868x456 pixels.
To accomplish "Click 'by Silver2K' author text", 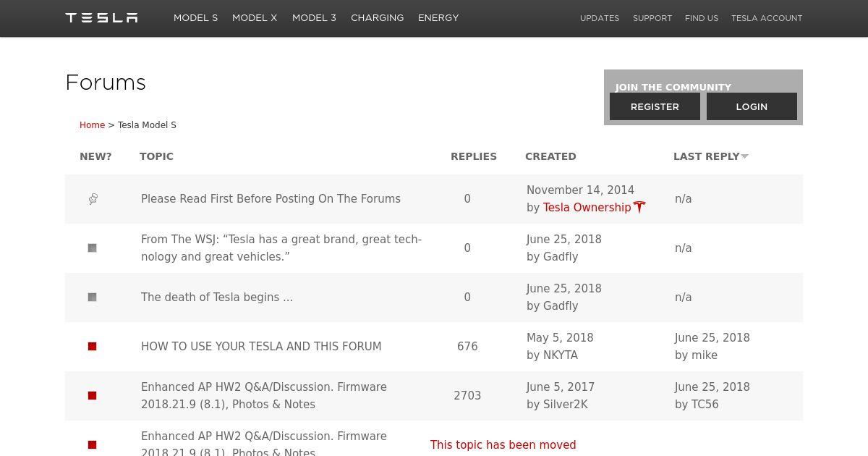I will [x=557, y=405].
